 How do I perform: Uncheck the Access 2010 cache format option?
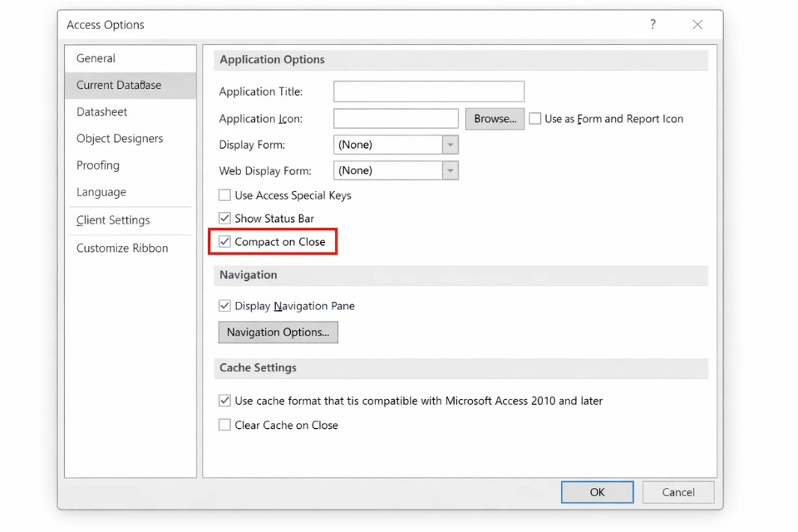pyautogui.click(x=224, y=401)
